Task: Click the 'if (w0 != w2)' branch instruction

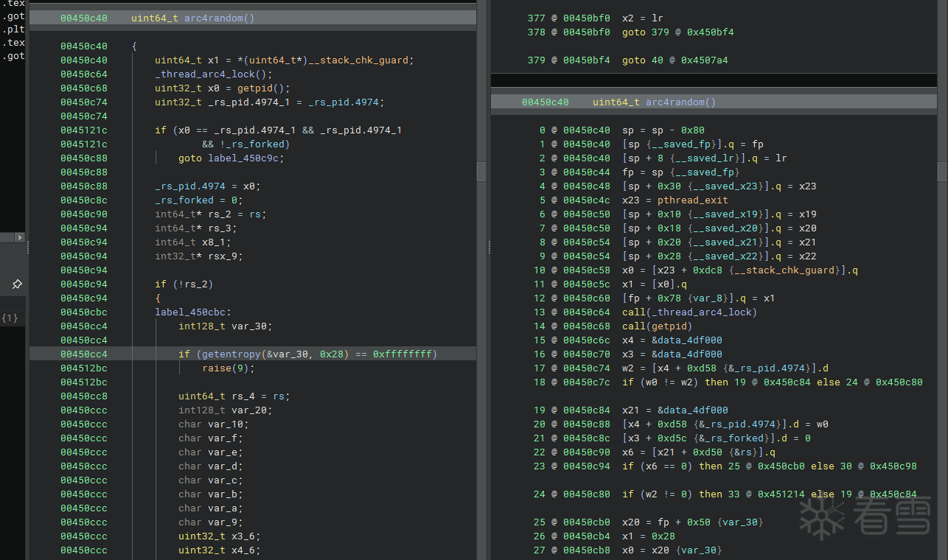Action: [x=773, y=382]
